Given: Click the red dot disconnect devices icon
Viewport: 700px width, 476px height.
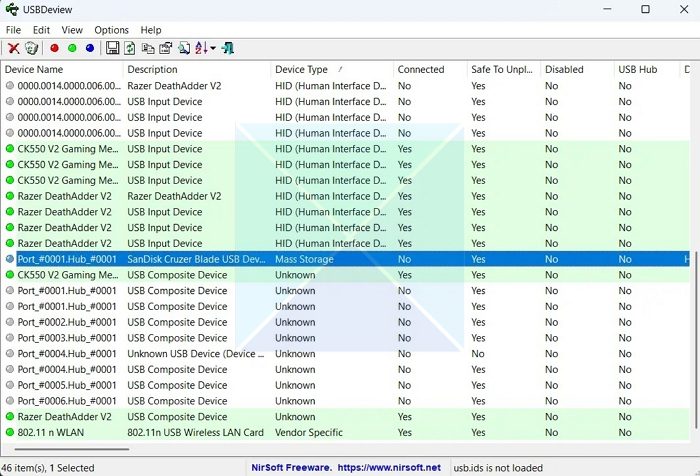Looking at the screenshot, I should pyautogui.click(x=54, y=48).
